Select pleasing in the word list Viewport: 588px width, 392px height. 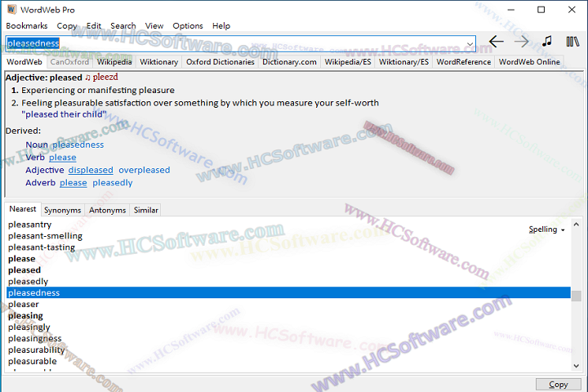tap(25, 316)
